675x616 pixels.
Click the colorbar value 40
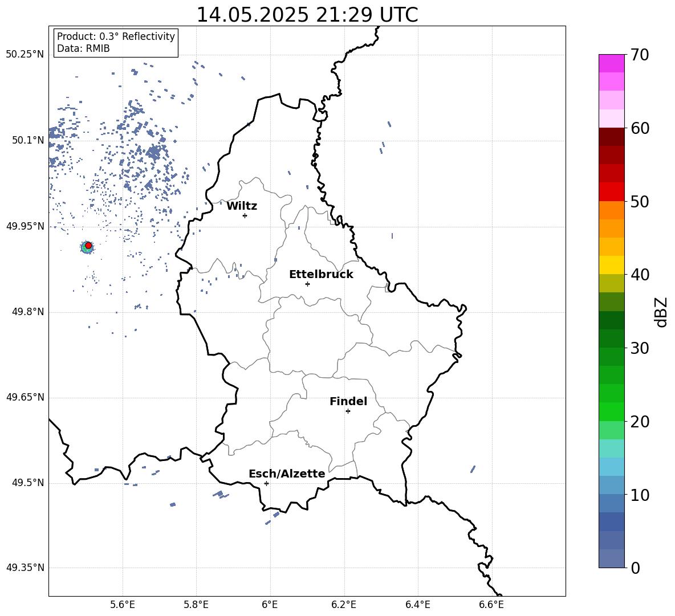(x=640, y=275)
